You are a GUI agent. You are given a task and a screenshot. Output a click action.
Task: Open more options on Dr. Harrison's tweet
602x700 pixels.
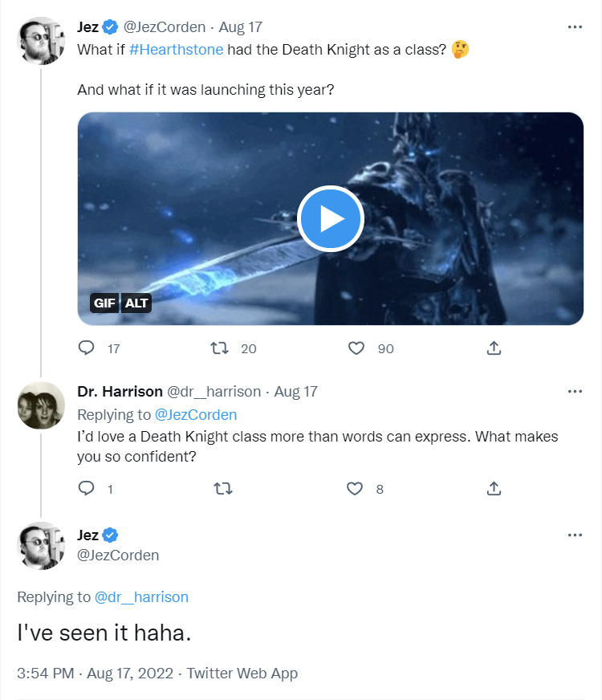(x=575, y=391)
